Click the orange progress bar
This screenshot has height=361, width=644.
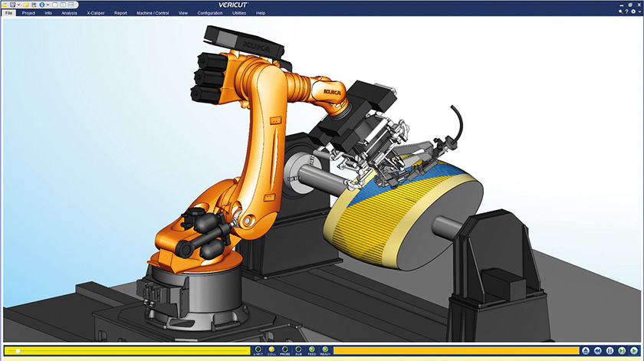(452, 350)
